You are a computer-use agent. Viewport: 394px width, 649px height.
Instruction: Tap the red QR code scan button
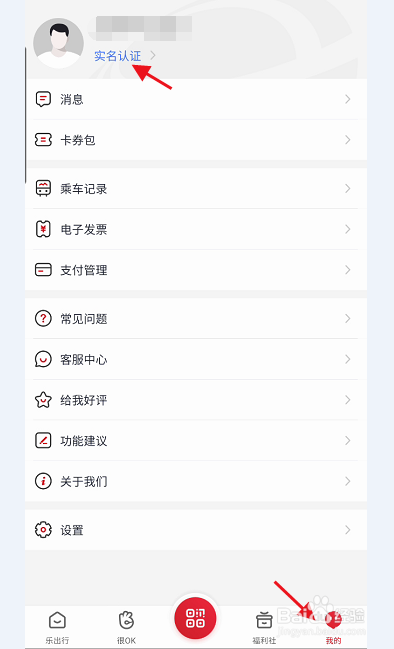(195, 618)
